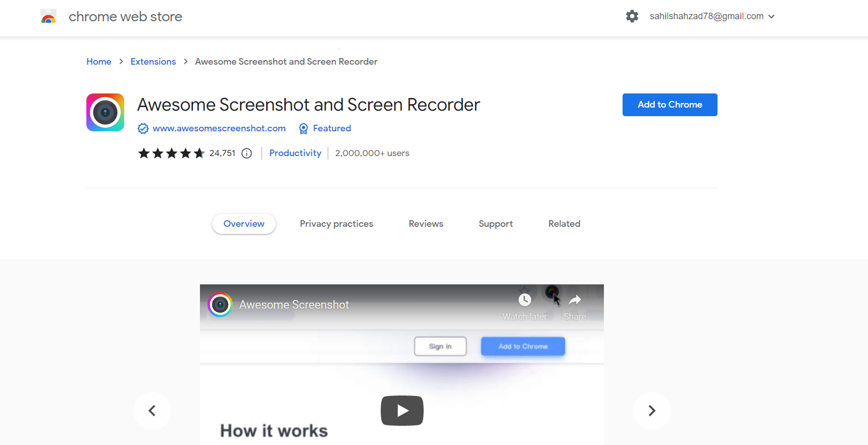Switch to the Support tab

pos(496,224)
